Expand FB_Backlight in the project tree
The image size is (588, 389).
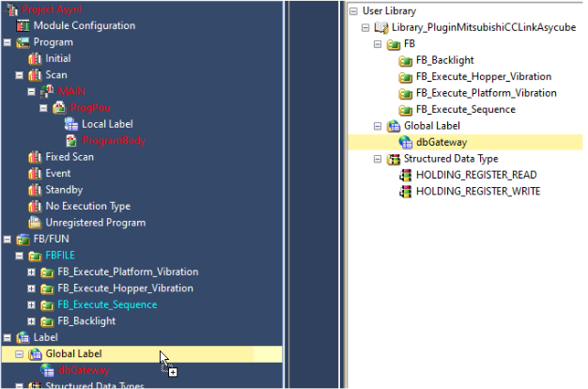pyautogui.click(x=32, y=320)
